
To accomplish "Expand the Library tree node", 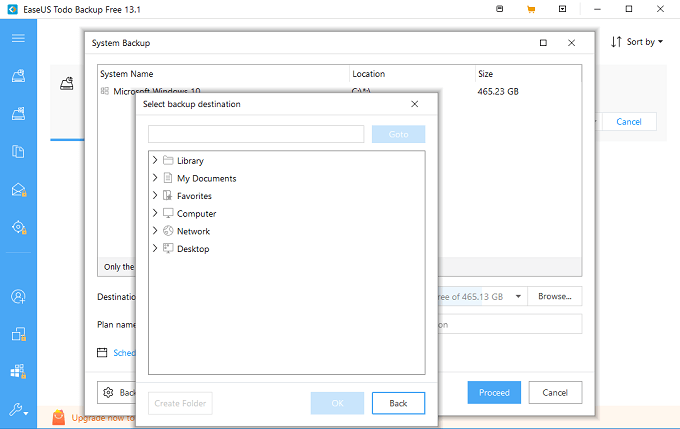I will tap(155, 160).
